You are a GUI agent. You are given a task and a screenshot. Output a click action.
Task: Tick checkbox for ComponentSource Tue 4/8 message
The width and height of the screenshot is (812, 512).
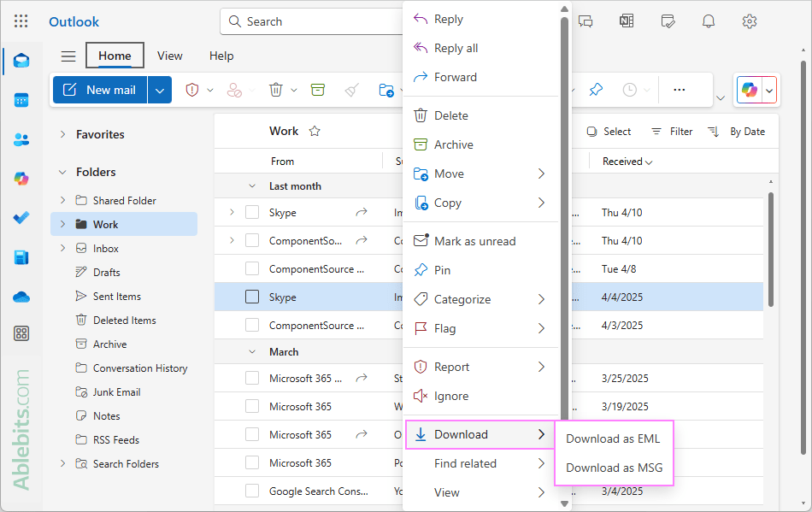(252, 268)
